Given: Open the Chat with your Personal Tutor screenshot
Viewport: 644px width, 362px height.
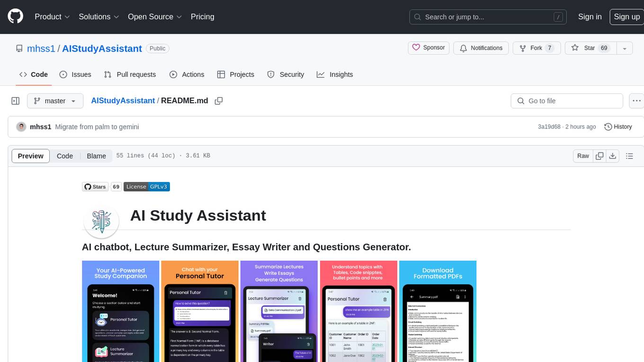Looking at the screenshot, I should (x=200, y=311).
